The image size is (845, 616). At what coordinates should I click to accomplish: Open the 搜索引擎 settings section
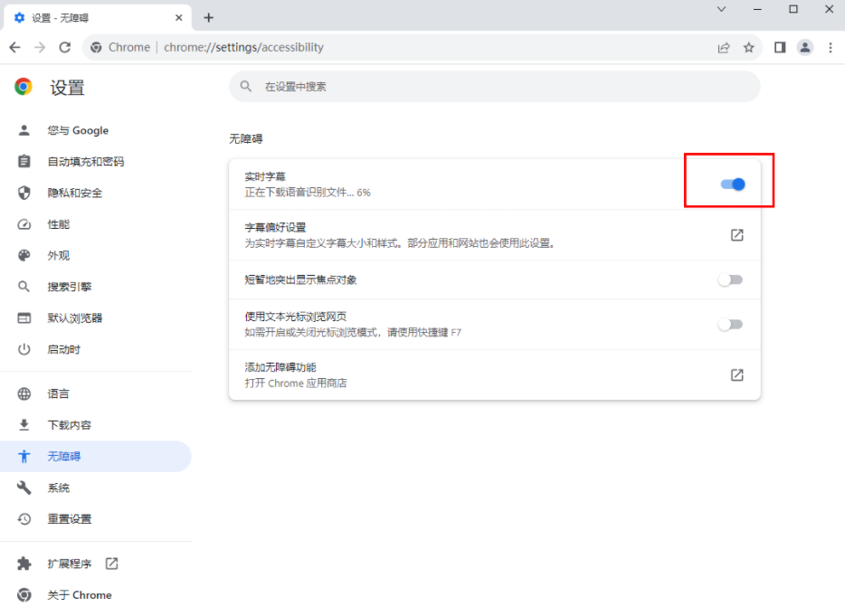96,287
